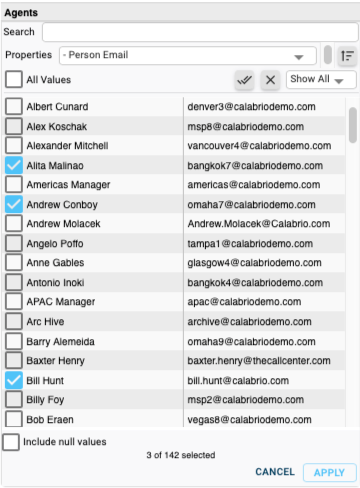Toggle the All Values checkbox
Screen dimensions: 360x488
pyautogui.click(x=14, y=79)
